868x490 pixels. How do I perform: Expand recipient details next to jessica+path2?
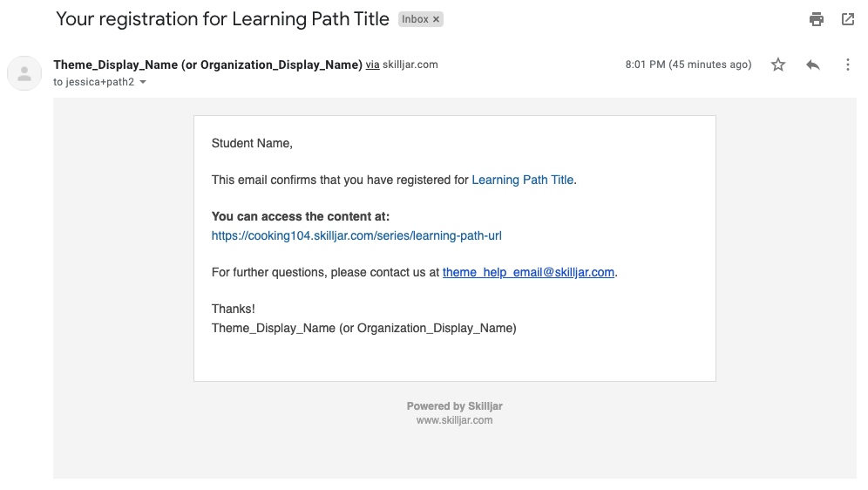(x=143, y=83)
